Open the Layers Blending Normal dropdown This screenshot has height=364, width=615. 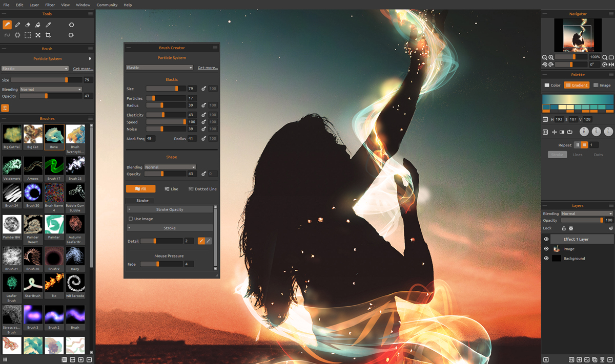[587, 213]
